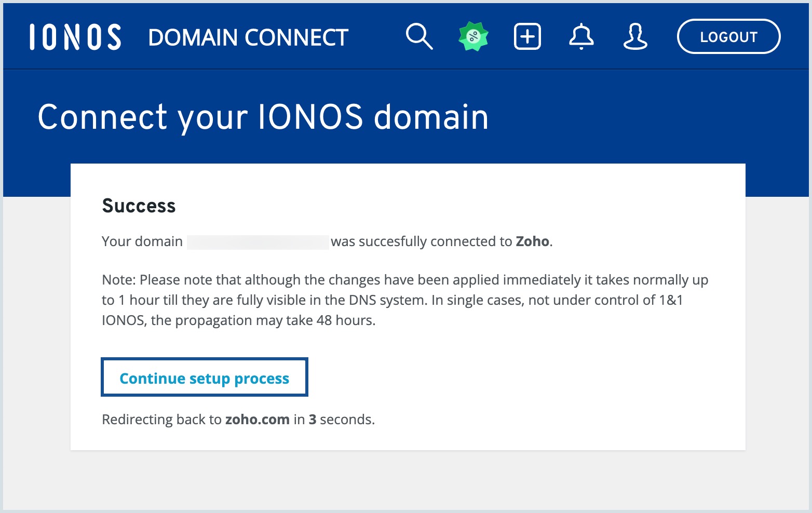The width and height of the screenshot is (812, 513).
Task: Click the blurred domain name field
Action: [x=258, y=241]
